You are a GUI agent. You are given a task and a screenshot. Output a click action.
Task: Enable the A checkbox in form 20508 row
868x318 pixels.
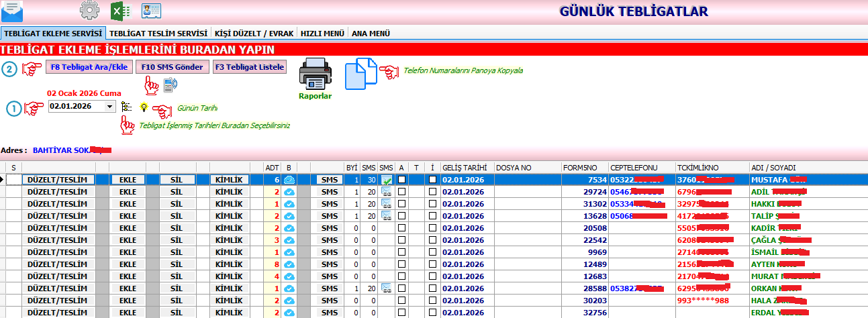[x=401, y=228]
